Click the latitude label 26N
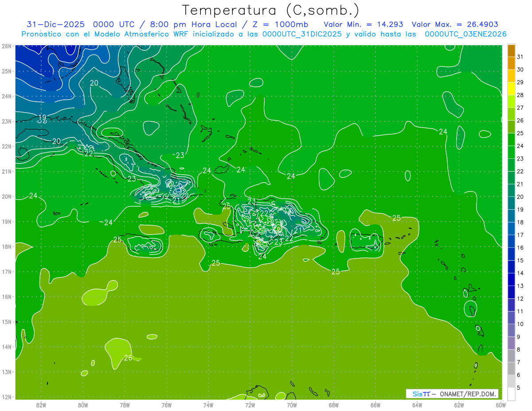The width and height of the screenshot is (532, 411). tap(6, 46)
